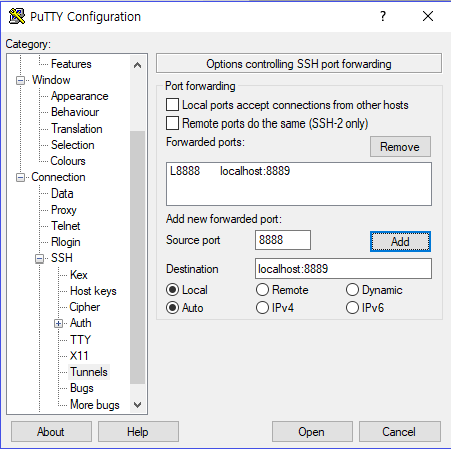Select the Auto radio button
Image resolution: width=451 pixels, height=449 pixels.
click(172, 307)
